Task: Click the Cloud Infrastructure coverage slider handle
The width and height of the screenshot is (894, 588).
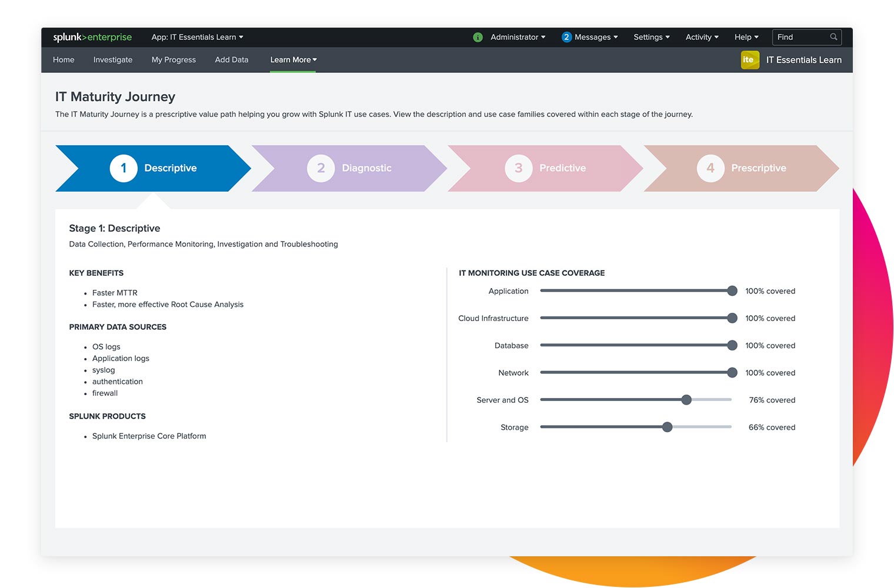Action: tap(732, 318)
